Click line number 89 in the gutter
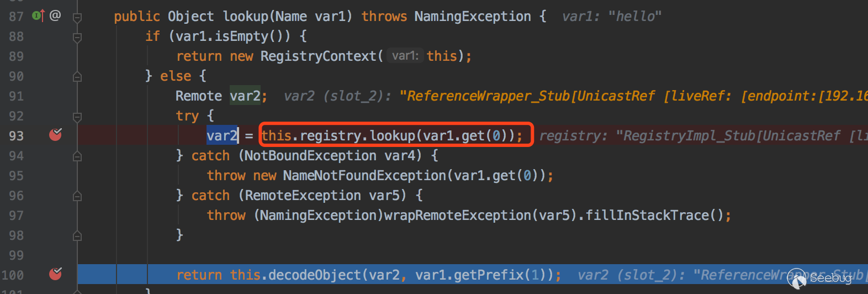The height and width of the screenshot is (294, 868). 16,56
